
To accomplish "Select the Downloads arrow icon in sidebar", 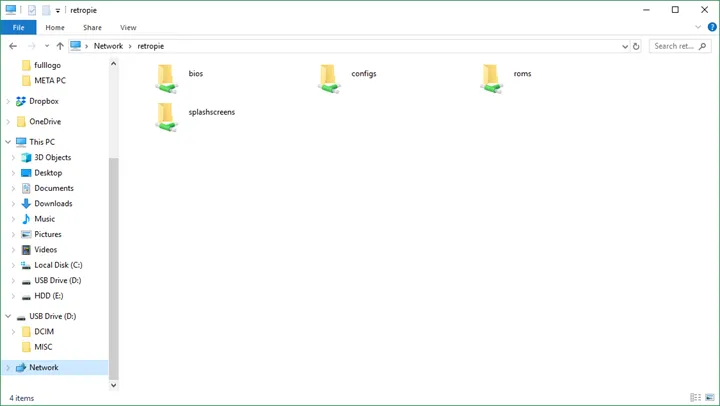I will tap(26, 203).
